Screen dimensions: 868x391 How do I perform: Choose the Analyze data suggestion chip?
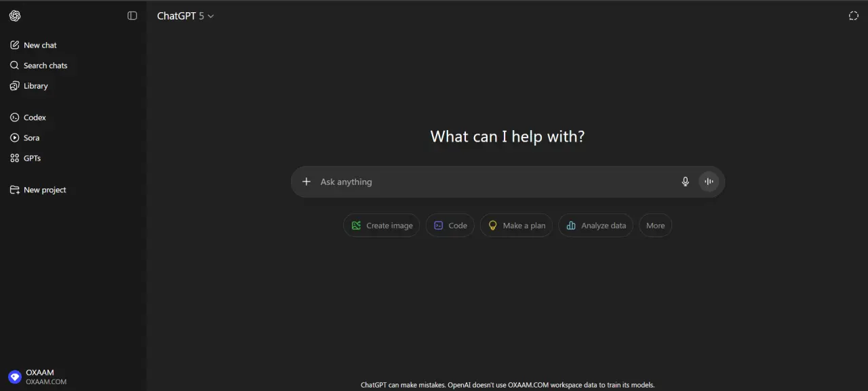(596, 226)
